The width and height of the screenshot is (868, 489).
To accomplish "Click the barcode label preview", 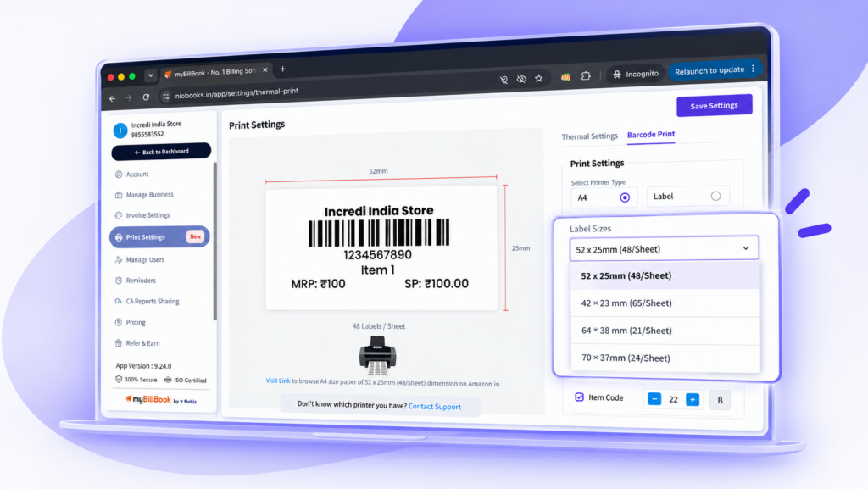I will tap(381, 247).
